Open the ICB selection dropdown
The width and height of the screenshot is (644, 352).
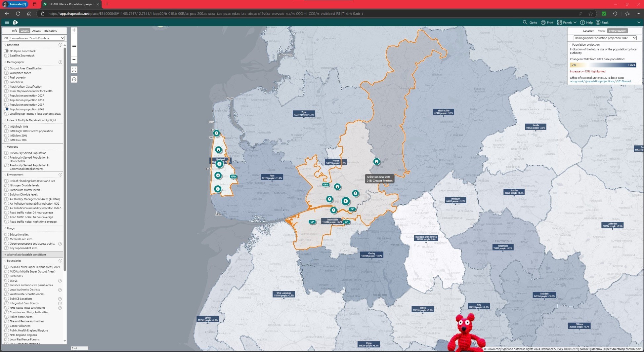[x=36, y=38]
